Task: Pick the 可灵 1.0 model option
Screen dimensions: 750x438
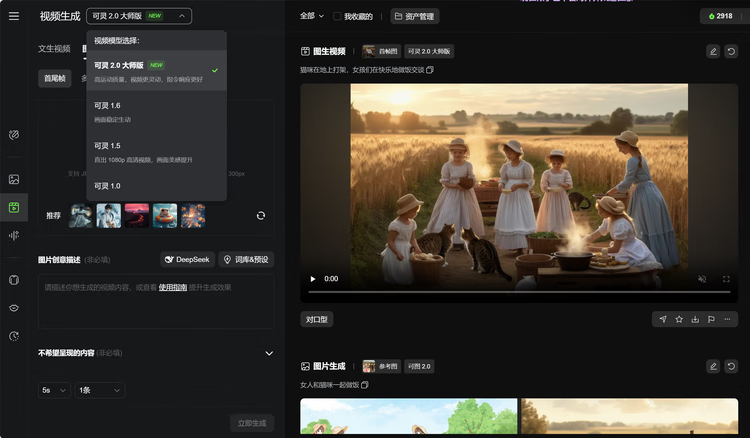Action: coord(156,186)
